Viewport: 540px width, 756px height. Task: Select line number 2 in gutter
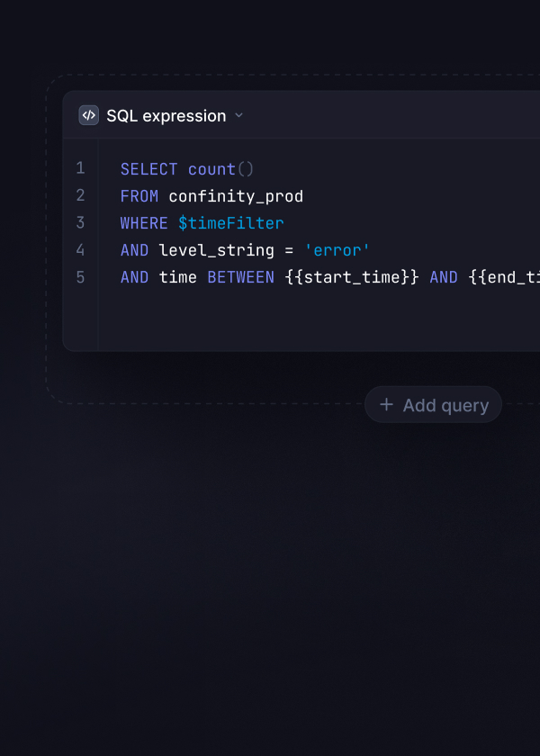tap(80, 195)
